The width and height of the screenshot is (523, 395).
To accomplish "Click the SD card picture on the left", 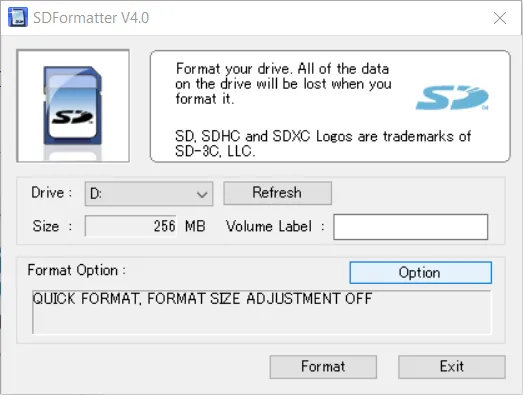I will point(73,106).
